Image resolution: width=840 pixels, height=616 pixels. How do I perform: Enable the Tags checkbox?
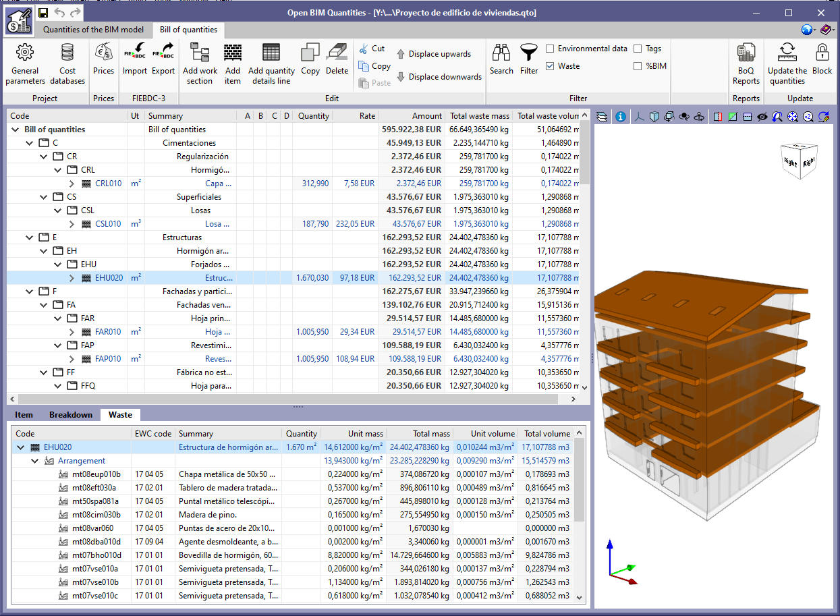638,49
